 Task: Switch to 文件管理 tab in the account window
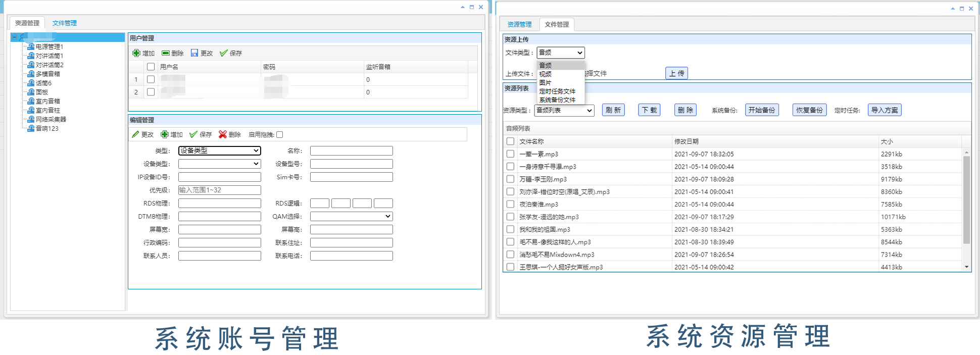click(65, 23)
